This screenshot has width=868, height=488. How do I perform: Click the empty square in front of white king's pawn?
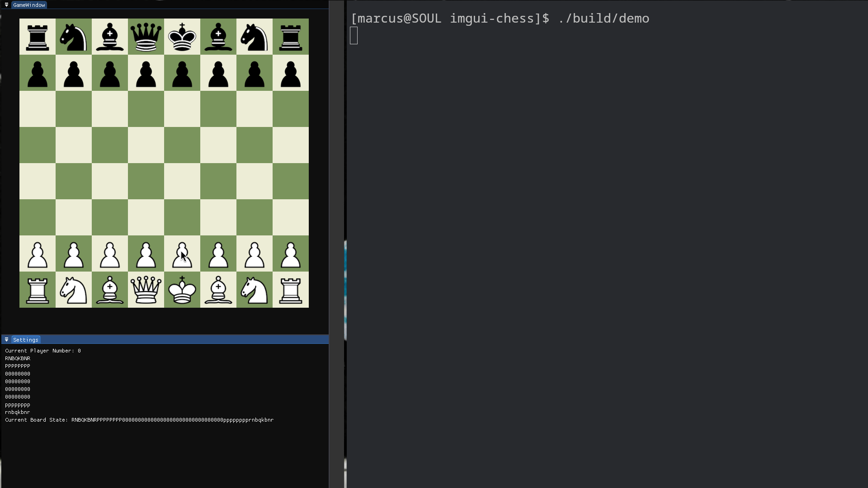(182, 217)
